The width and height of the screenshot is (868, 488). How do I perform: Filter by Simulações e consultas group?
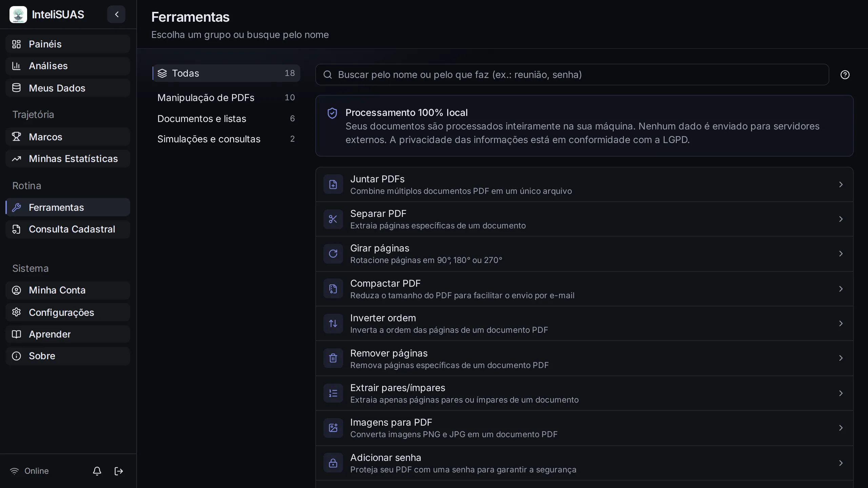coord(226,139)
